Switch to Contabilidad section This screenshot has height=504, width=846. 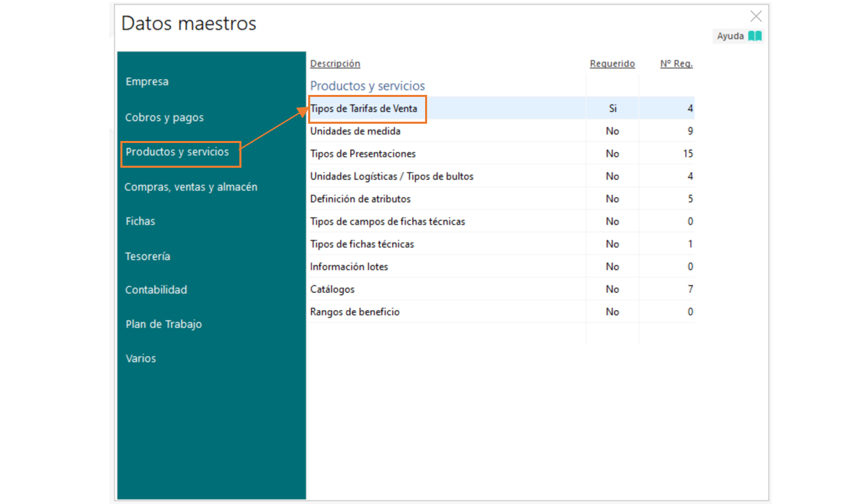tap(156, 290)
